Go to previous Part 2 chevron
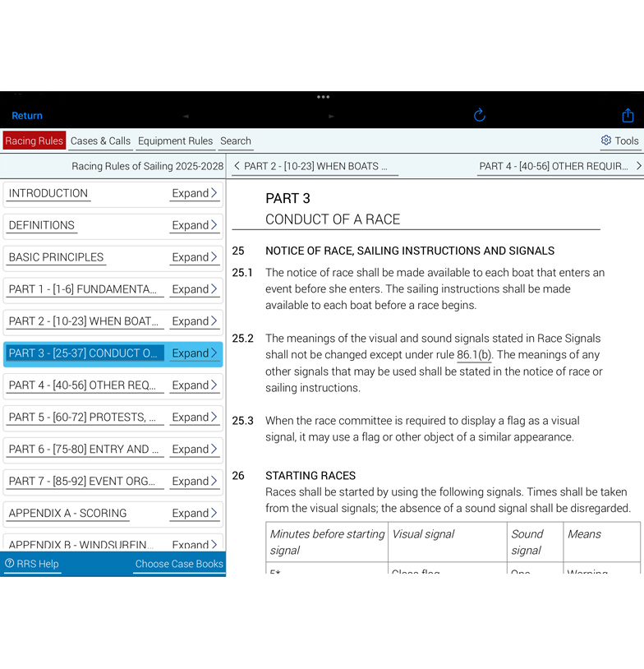This screenshot has height=669, width=644. (x=237, y=166)
